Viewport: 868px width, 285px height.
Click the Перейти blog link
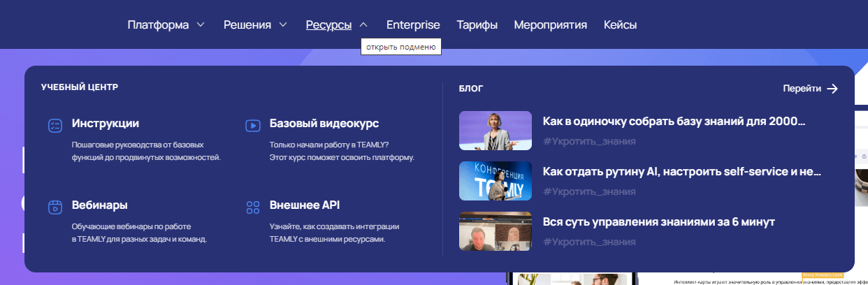tap(802, 89)
